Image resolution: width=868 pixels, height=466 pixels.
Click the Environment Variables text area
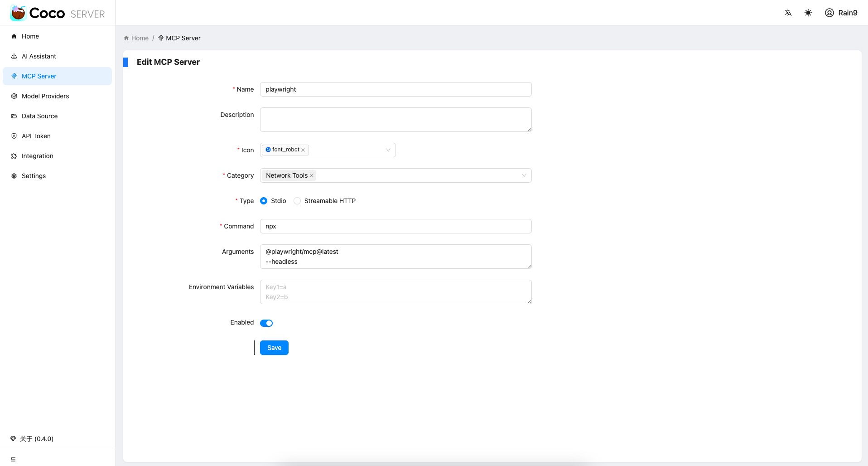396,292
